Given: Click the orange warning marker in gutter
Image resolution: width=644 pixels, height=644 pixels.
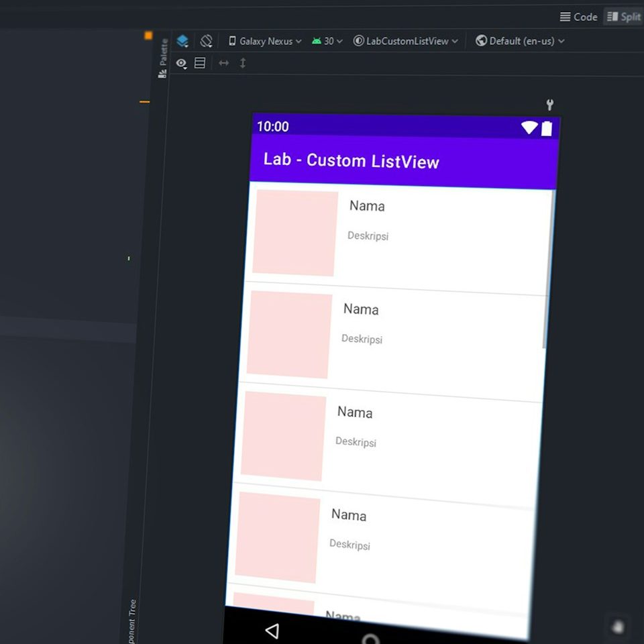Looking at the screenshot, I should [x=148, y=36].
